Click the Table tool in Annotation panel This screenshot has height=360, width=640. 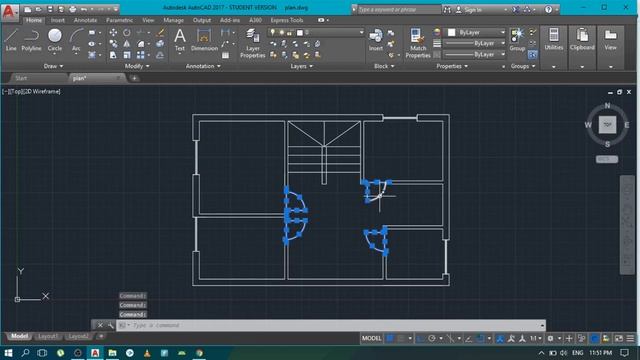click(x=225, y=55)
